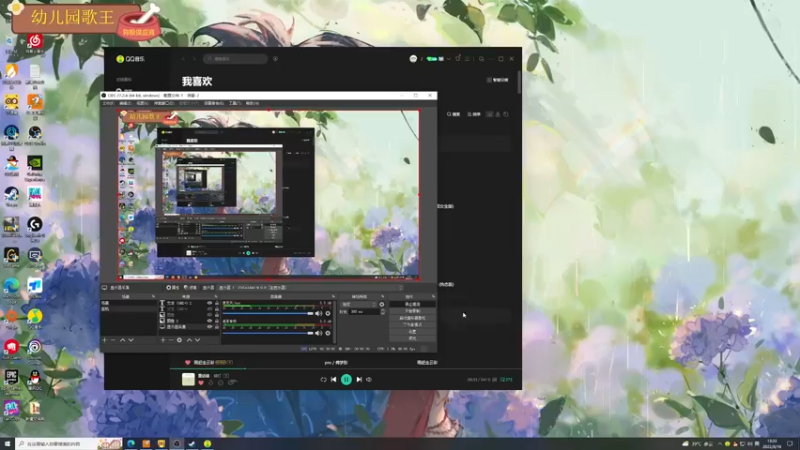Open the QQ Music user avatar

click(x=413, y=59)
